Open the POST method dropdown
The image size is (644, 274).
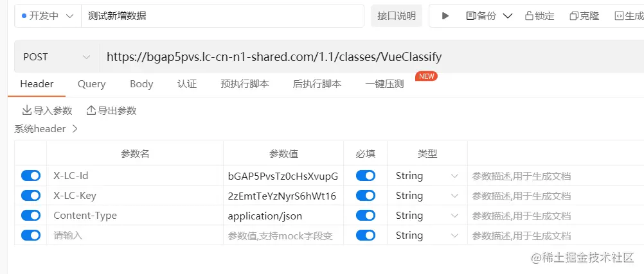[x=57, y=57]
